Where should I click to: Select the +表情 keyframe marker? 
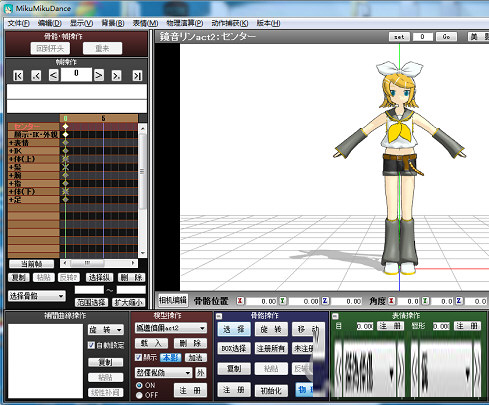[x=65, y=142]
